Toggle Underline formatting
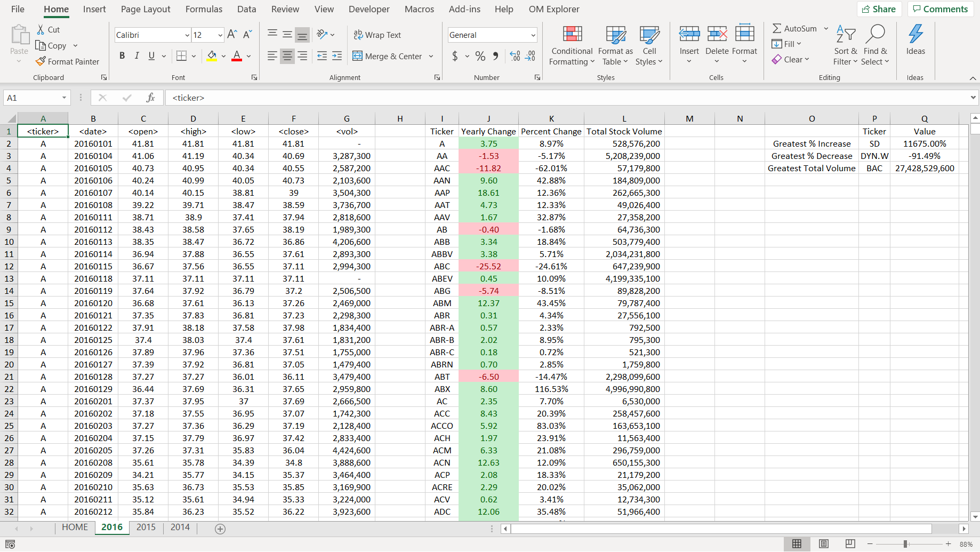The image size is (980, 552). tap(151, 56)
